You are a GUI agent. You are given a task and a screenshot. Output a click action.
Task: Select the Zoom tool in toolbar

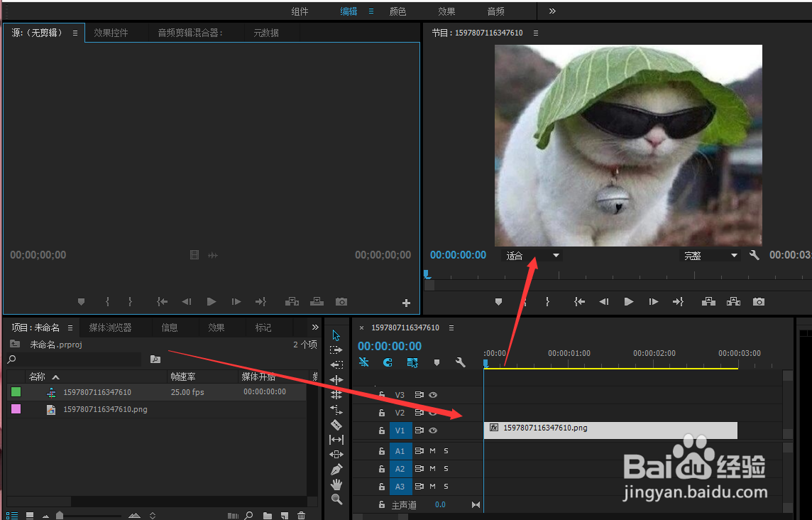pos(336,499)
